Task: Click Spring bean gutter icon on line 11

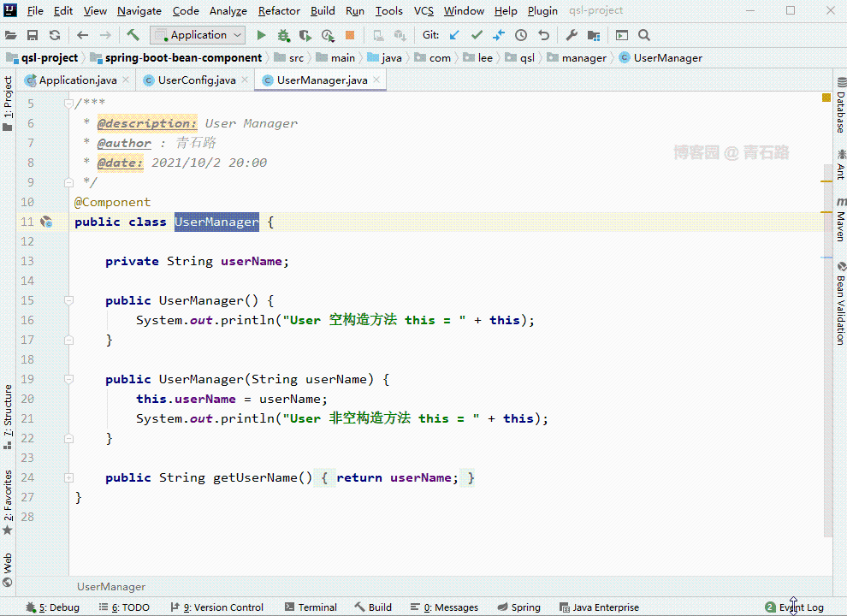Action: [46, 222]
